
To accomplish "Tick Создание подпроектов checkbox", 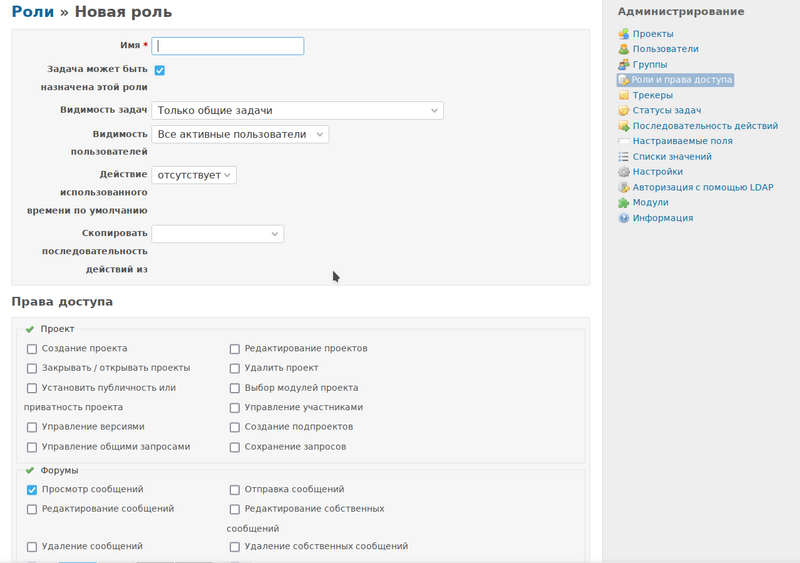I will pos(235,427).
